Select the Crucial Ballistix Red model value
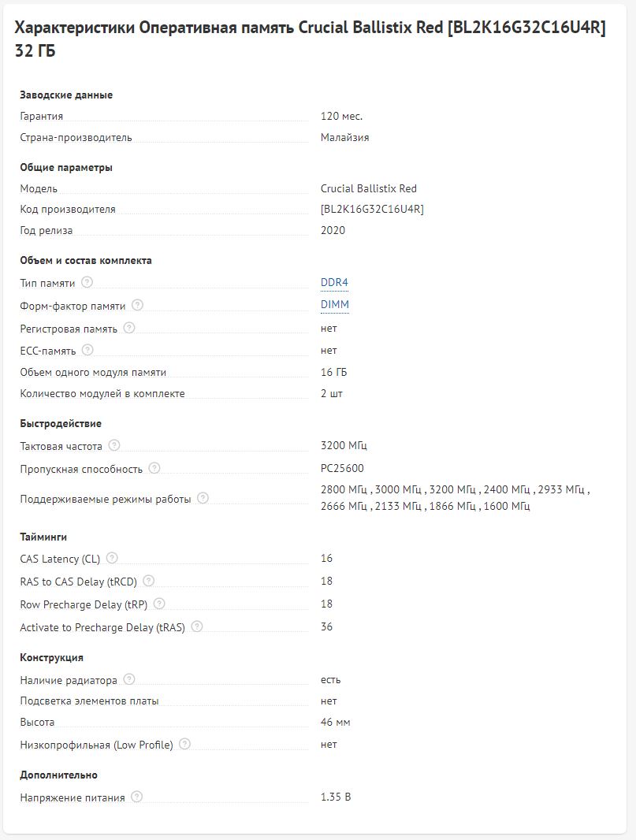The width and height of the screenshot is (636, 840). (x=369, y=188)
